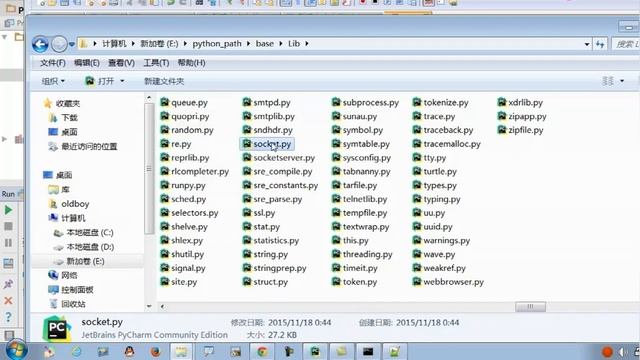The height and width of the screenshot is (360, 640).
Task: Click the search box in Explorer
Action: point(625,44)
